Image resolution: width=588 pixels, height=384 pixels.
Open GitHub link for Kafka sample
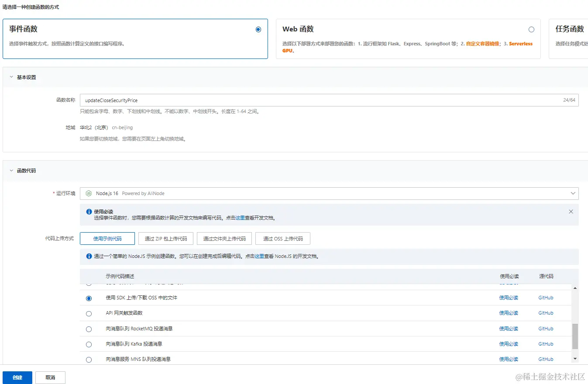(x=546, y=344)
